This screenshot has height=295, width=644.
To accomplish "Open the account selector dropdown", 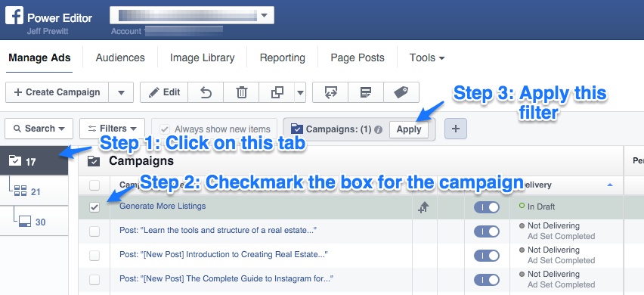I will tap(192, 16).
